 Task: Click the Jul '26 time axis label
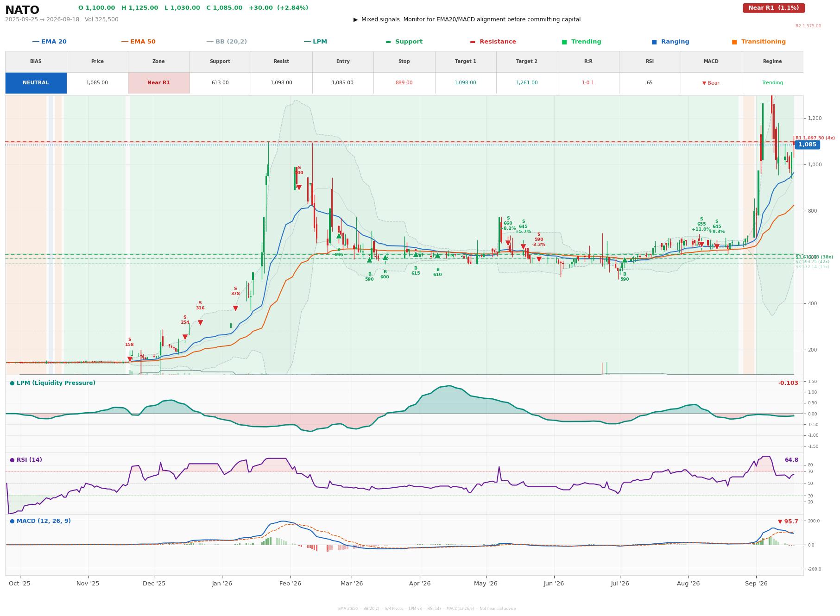tap(620, 584)
